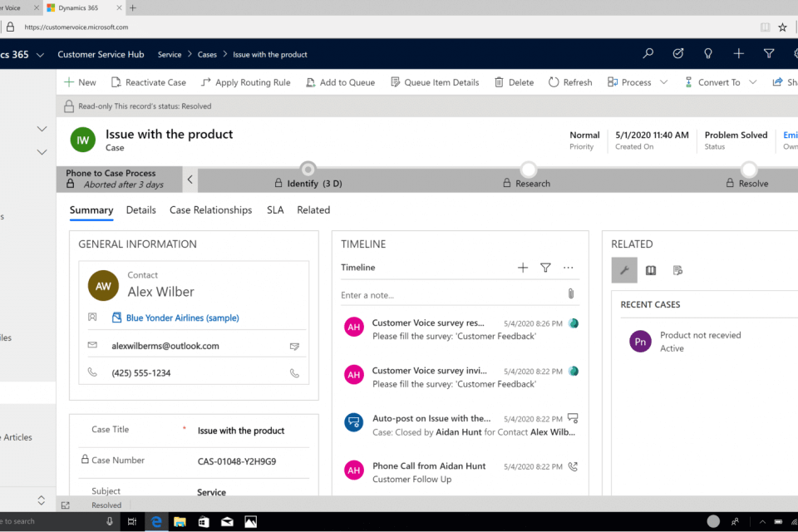Screen dimensions: 798x532
Task: Switch to the Details tab
Action: point(140,210)
